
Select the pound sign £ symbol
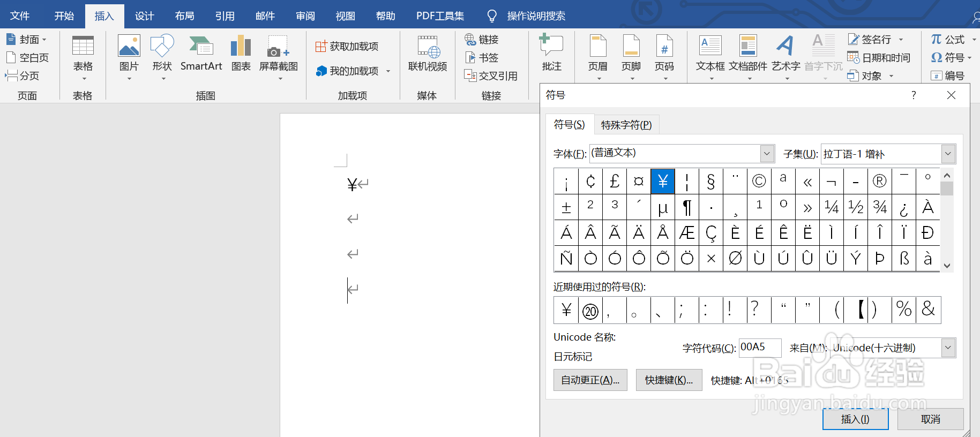(615, 181)
